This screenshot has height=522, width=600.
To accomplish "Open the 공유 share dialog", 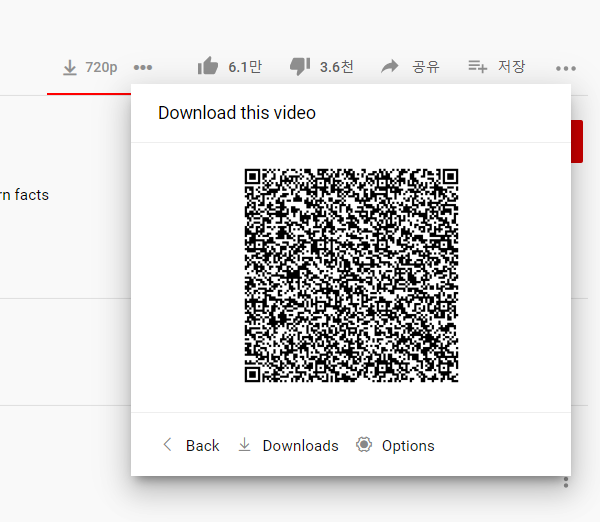I will pos(426,67).
